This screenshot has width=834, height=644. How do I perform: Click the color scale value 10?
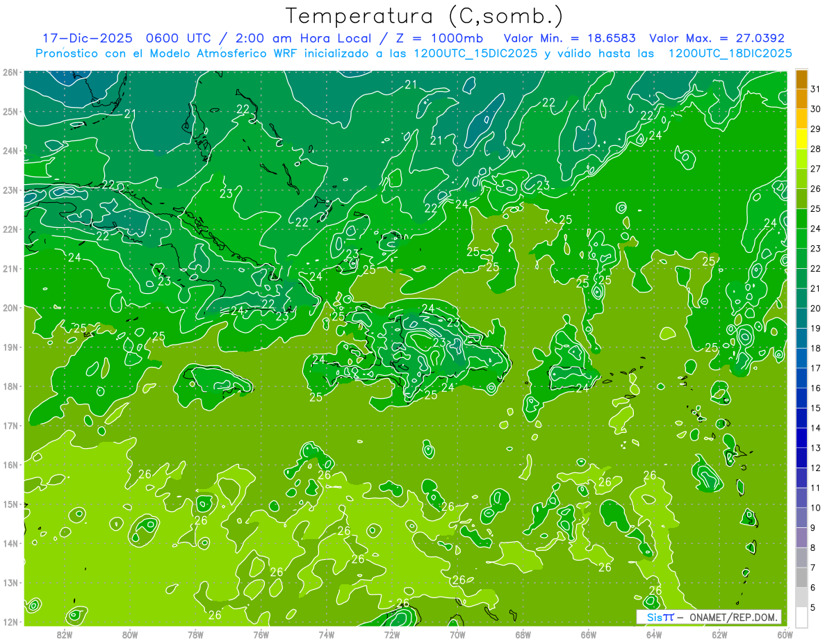(816, 507)
